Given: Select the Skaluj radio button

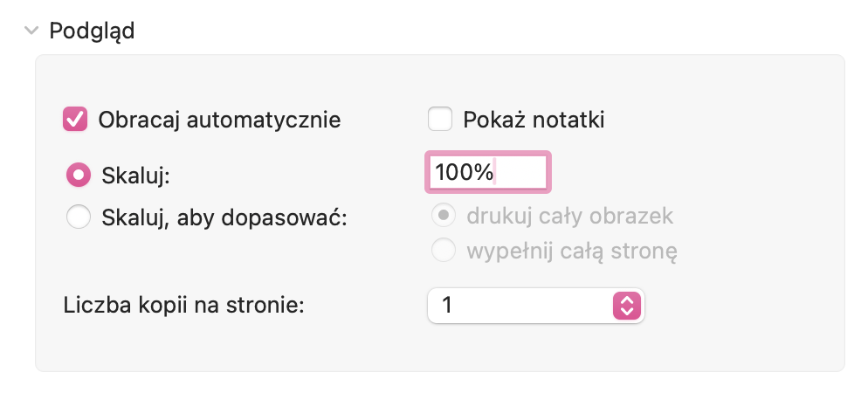Looking at the screenshot, I should coord(79,175).
